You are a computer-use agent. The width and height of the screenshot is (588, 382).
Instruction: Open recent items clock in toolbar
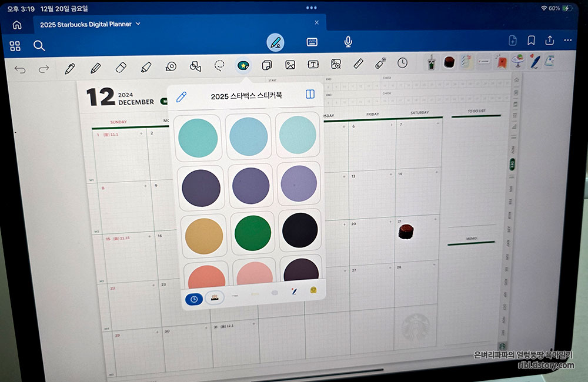[402, 63]
